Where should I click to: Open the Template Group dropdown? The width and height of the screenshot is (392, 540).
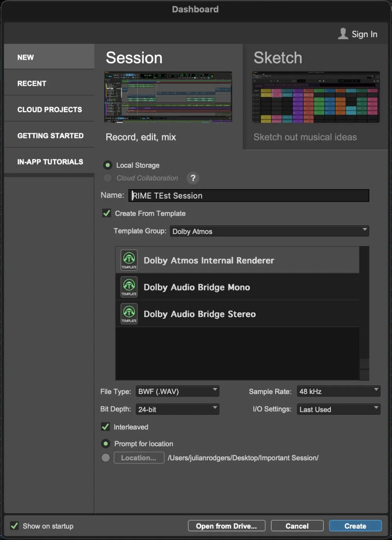[x=269, y=231]
